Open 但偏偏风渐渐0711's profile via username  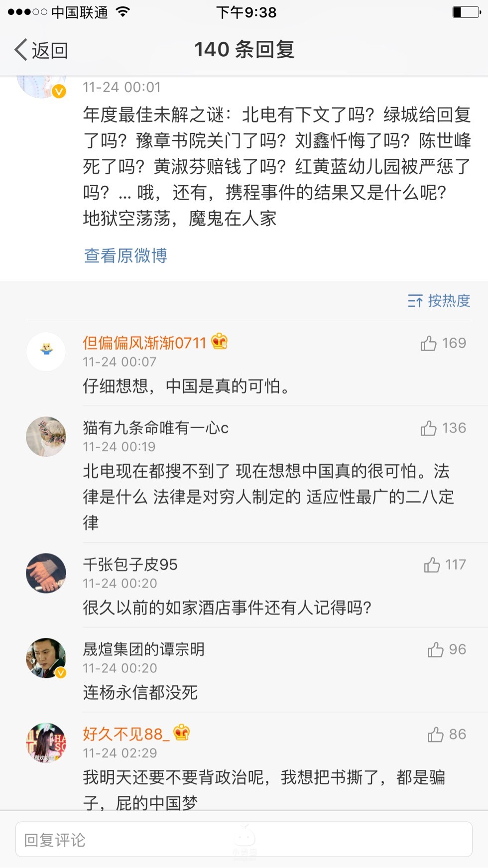[144, 343]
